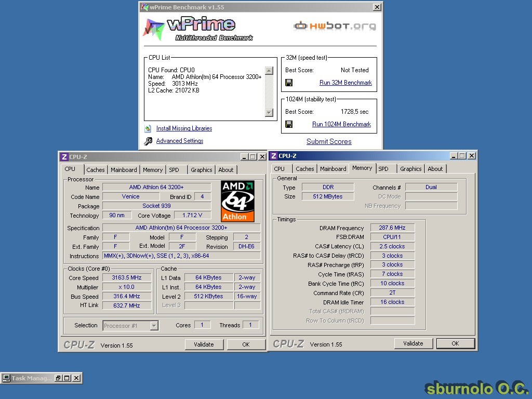Click the wPrime title bar icon

144,7
